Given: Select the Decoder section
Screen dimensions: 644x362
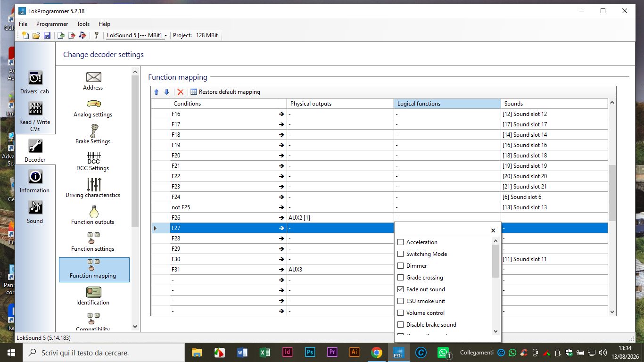Looking at the screenshot, I should pyautogui.click(x=35, y=151).
